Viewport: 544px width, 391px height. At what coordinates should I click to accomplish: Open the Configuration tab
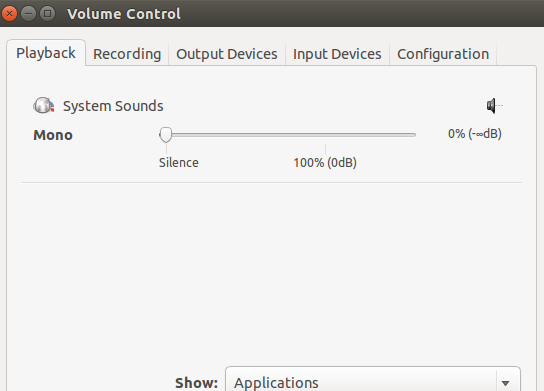coord(443,54)
